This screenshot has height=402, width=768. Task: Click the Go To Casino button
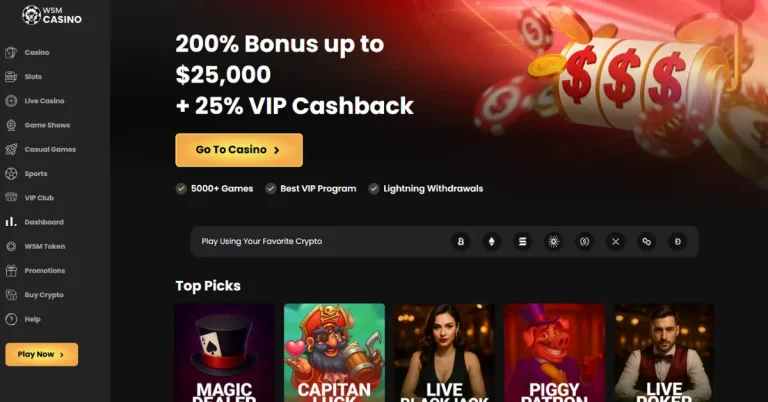coord(239,150)
